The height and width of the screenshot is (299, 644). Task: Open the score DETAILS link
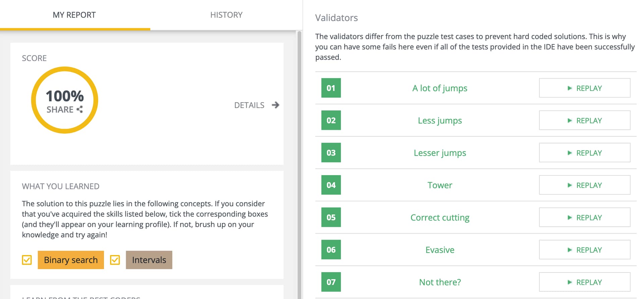tap(249, 105)
